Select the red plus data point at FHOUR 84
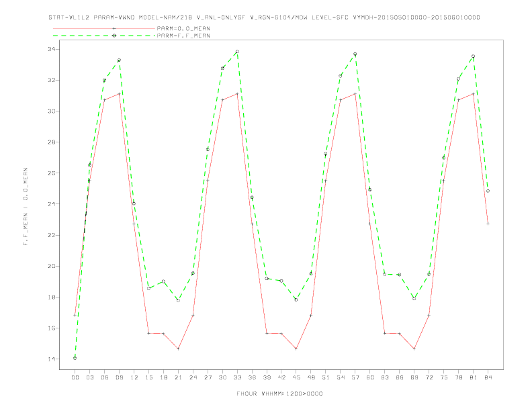The width and height of the screenshot is (532, 411). pos(488,224)
